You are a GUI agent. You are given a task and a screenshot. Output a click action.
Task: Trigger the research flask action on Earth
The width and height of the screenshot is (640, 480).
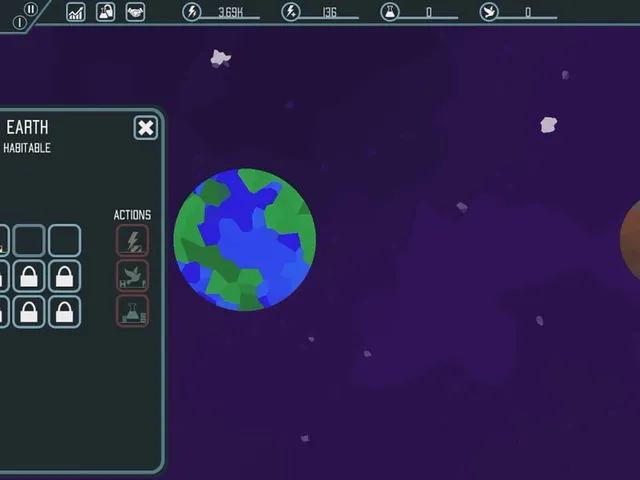click(x=133, y=311)
